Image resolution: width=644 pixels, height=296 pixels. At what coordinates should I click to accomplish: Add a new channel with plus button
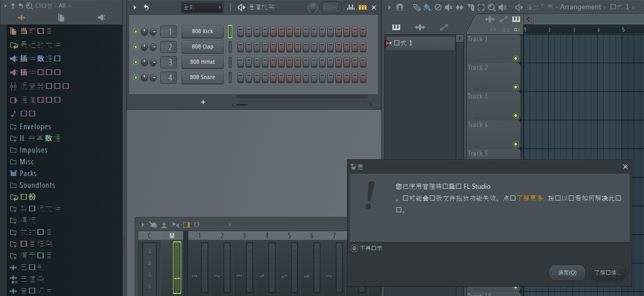(203, 102)
